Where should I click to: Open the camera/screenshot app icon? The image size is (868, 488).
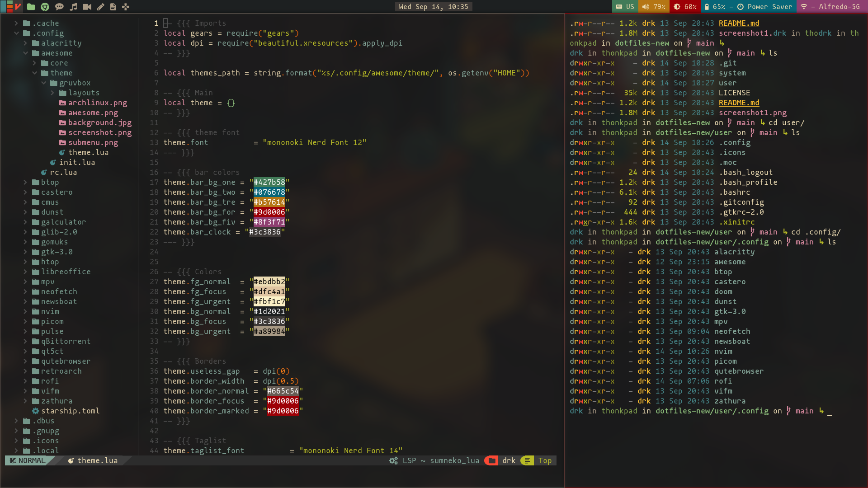tap(86, 7)
